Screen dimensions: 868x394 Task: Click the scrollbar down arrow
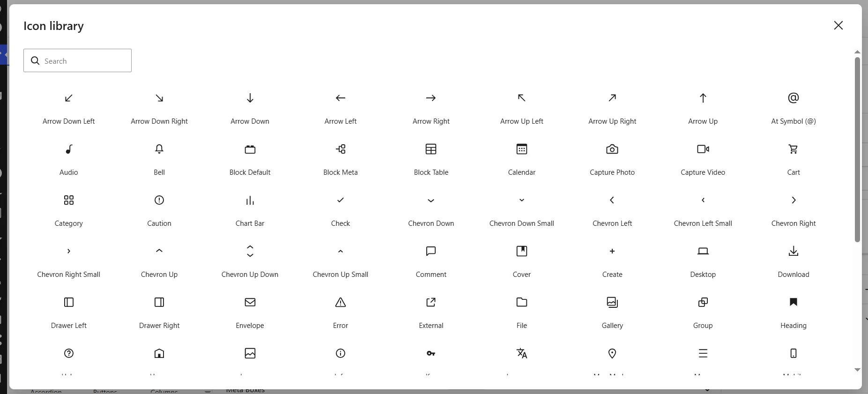pos(857,370)
